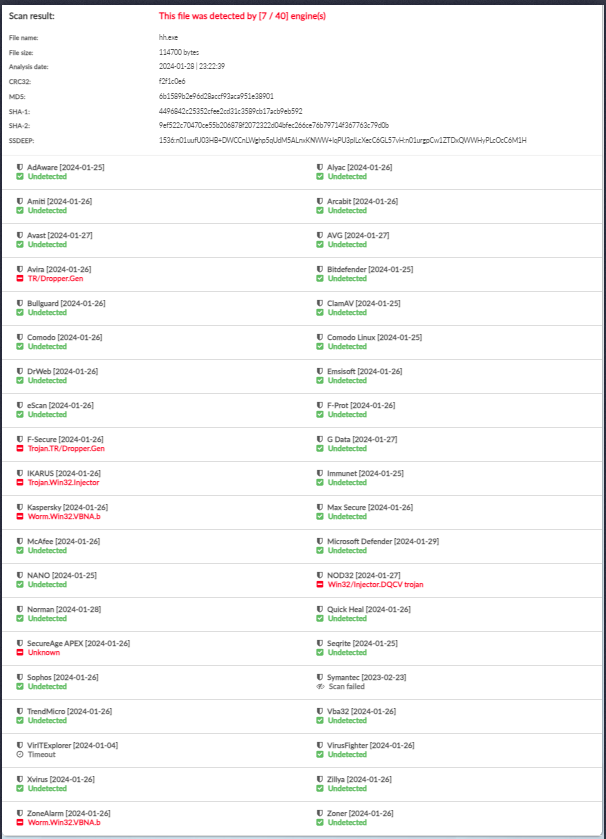Click the red icon beside Unknown under SecureAge APEX
The width and height of the screenshot is (606, 839).
20,652
